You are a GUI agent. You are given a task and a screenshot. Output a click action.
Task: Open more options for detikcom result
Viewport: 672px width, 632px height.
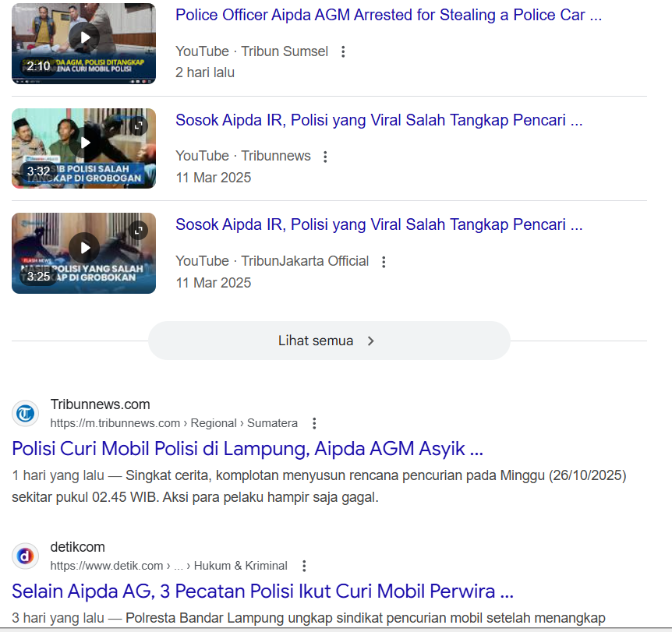pyautogui.click(x=304, y=566)
